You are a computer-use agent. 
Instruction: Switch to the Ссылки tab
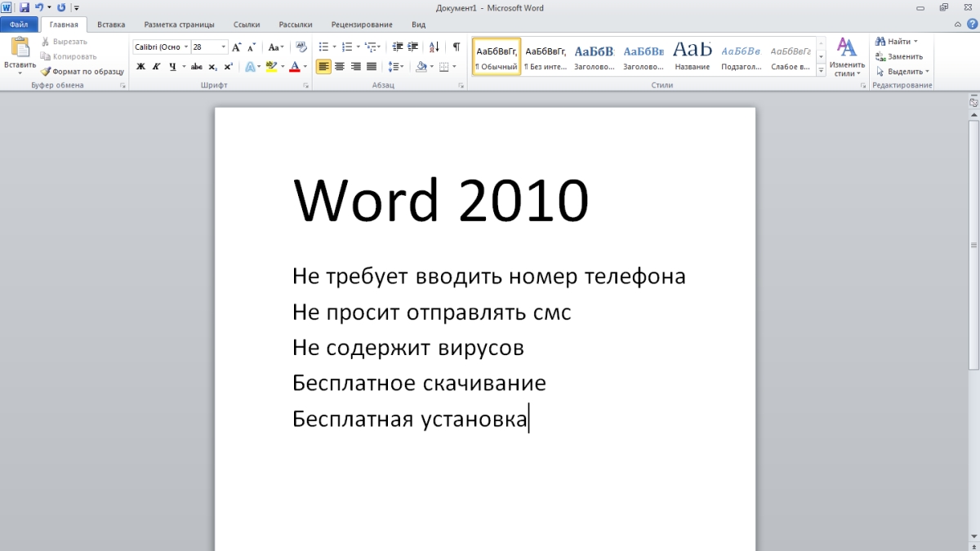coord(247,24)
